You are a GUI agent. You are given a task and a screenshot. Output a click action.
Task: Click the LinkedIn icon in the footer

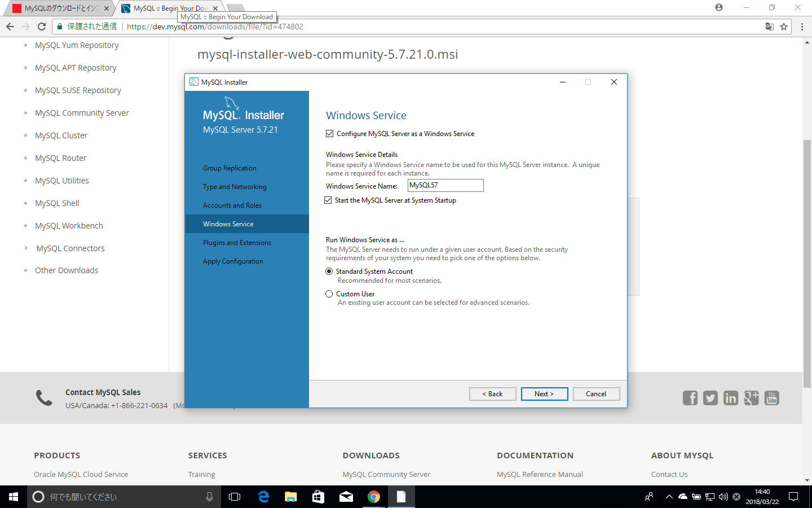731,398
